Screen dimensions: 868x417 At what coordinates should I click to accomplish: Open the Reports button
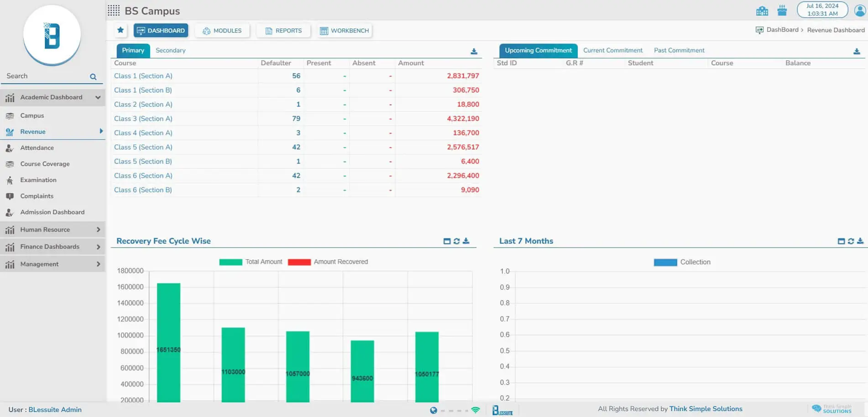tap(283, 31)
